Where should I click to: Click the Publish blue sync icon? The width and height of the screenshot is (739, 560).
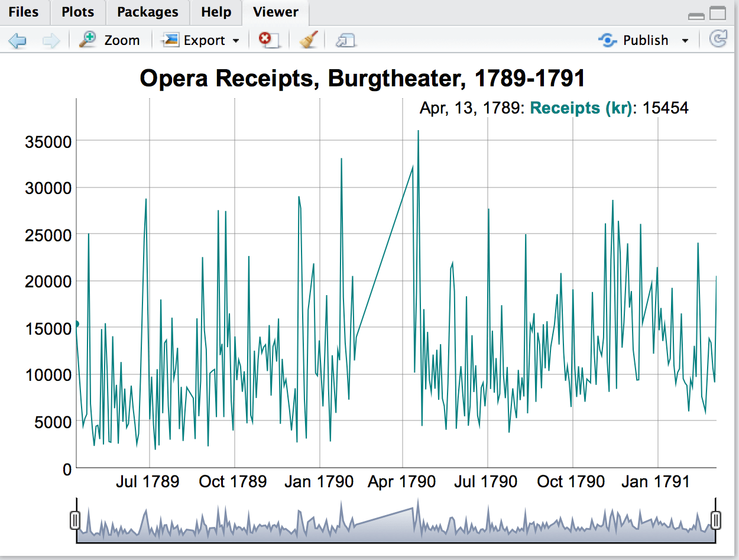(607, 40)
